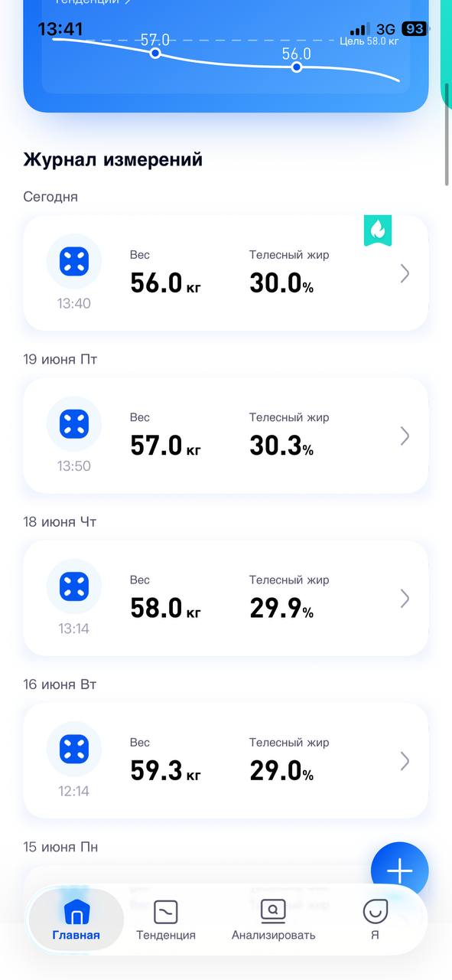Tap the scale icon for the 18 июня entry

coord(73,586)
